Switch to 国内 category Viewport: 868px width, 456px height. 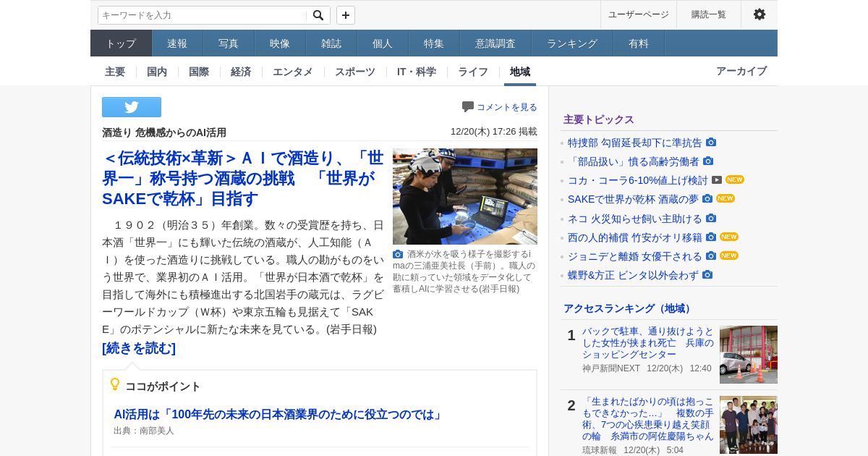click(157, 72)
